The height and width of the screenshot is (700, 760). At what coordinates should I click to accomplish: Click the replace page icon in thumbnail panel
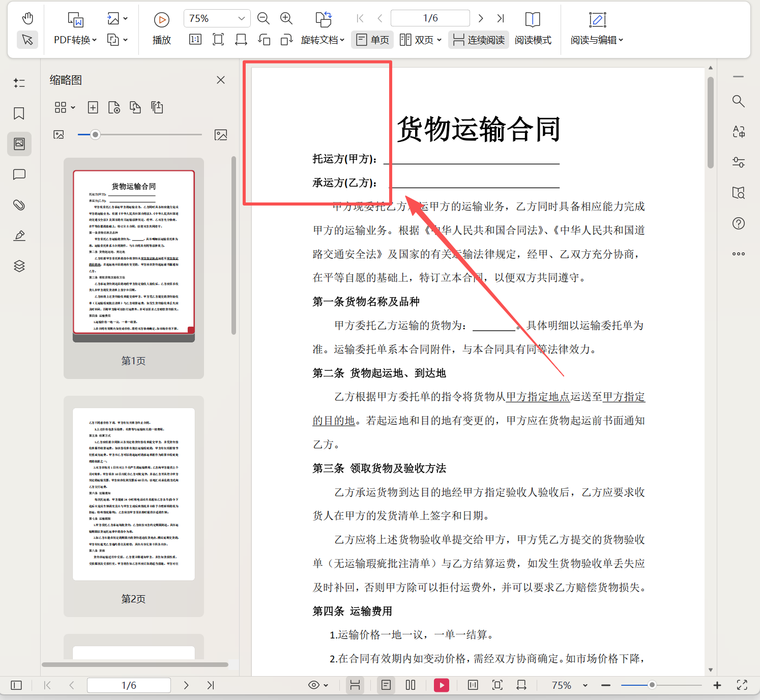(x=135, y=107)
